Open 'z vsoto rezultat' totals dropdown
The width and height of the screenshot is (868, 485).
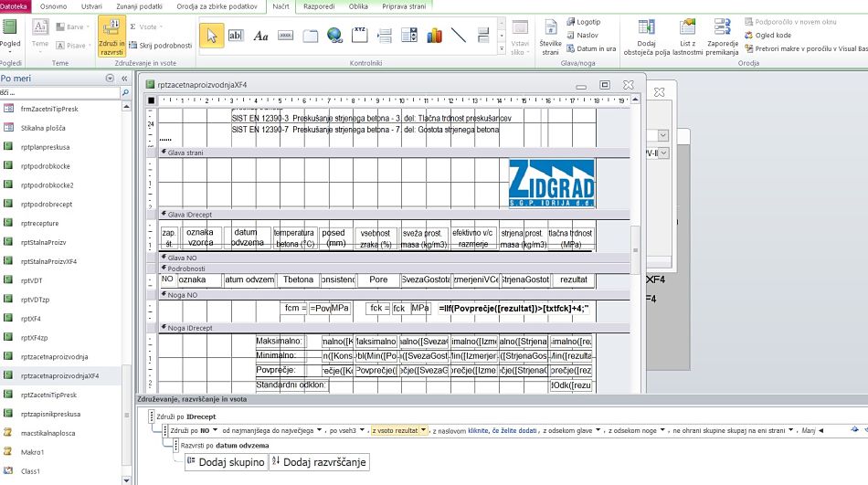coord(423,430)
